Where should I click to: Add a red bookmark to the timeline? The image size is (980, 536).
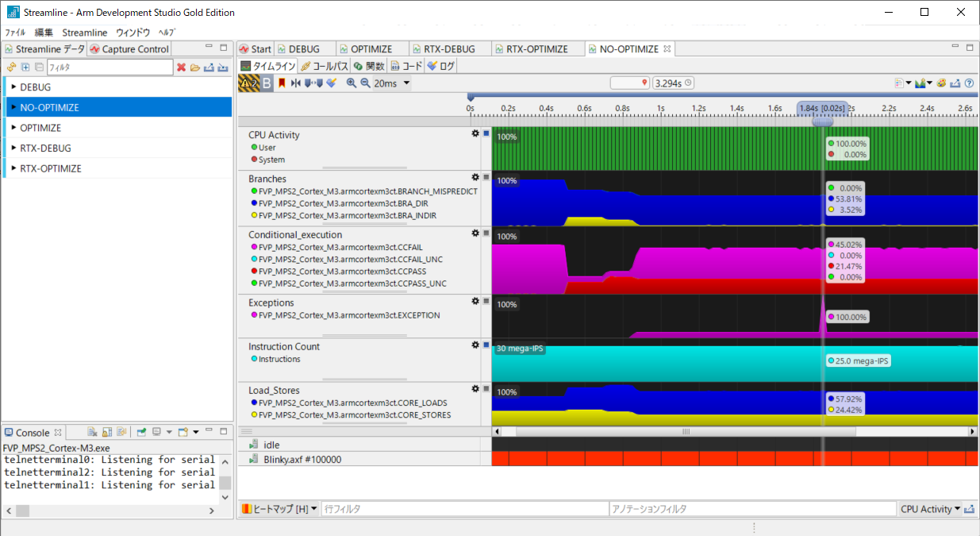[x=282, y=83]
